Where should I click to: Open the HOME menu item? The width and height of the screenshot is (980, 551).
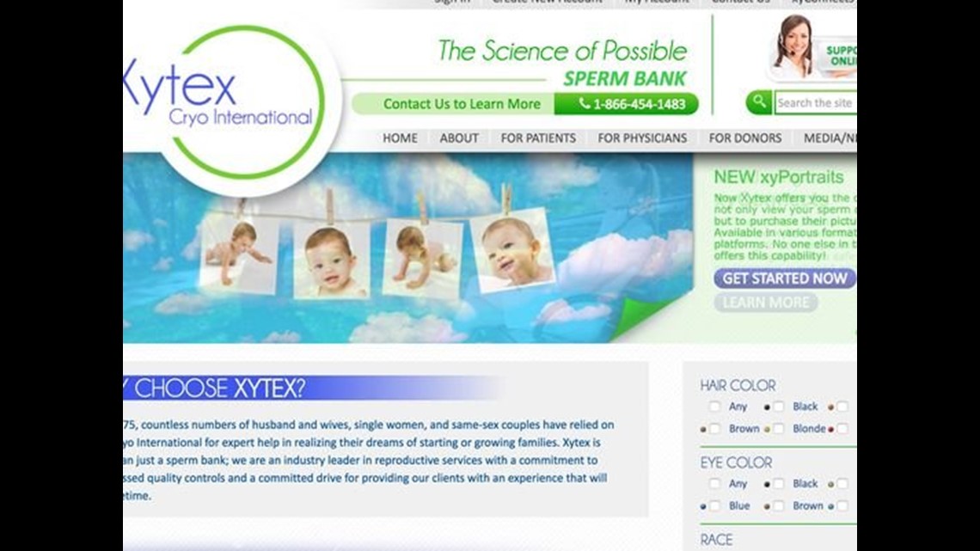click(400, 138)
